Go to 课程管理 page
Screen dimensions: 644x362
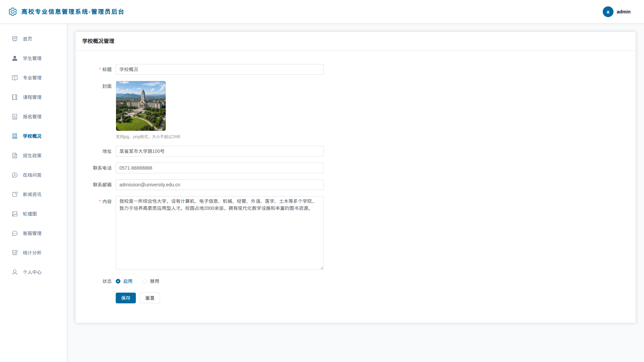[x=34, y=97]
